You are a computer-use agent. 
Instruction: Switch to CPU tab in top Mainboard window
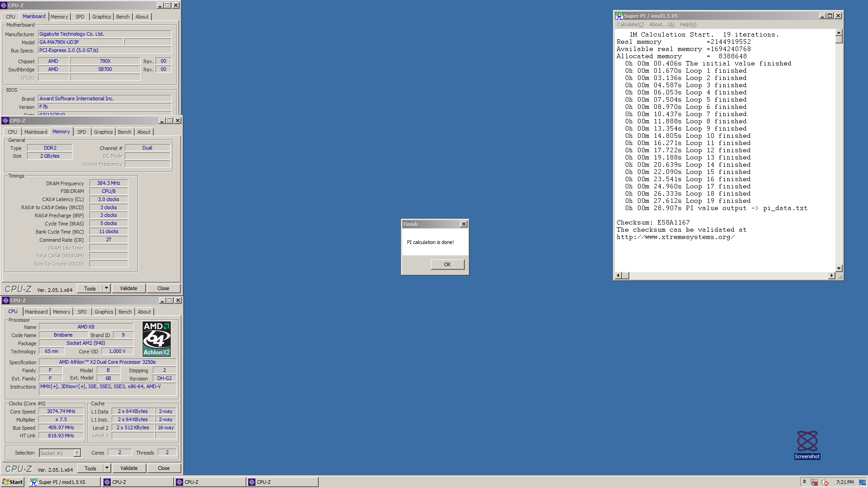(10, 17)
